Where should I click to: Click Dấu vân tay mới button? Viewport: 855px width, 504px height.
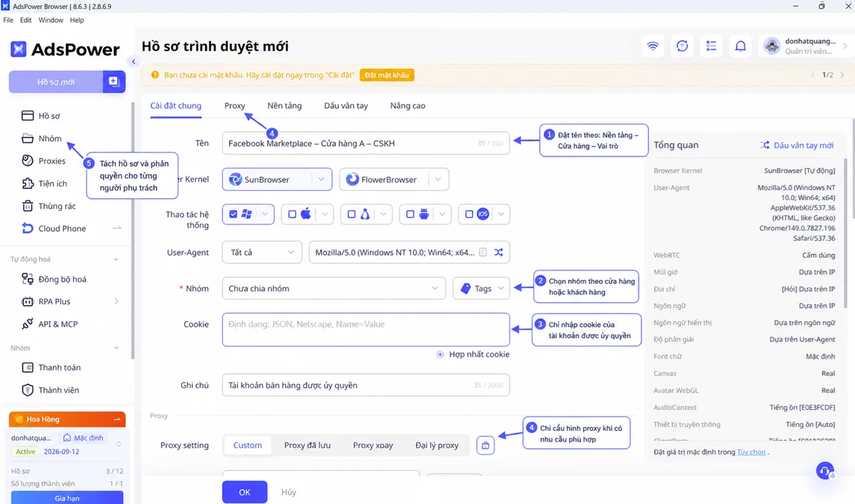(797, 145)
